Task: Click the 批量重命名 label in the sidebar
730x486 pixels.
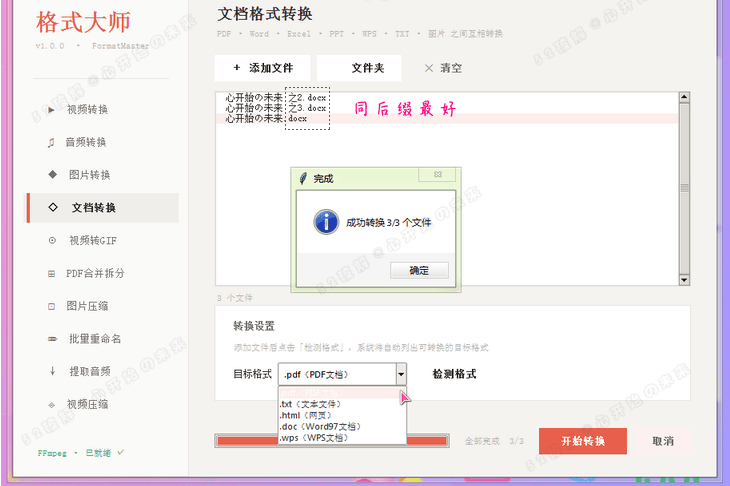Action: (x=95, y=338)
